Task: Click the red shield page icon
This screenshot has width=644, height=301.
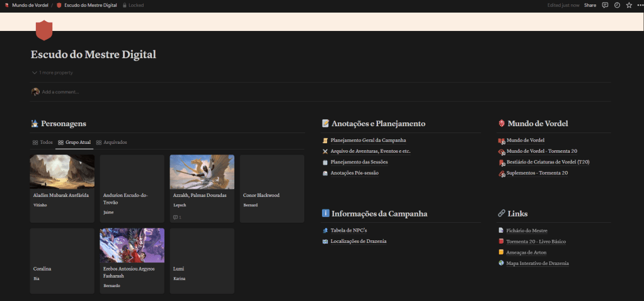Action: [x=44, y=30]
